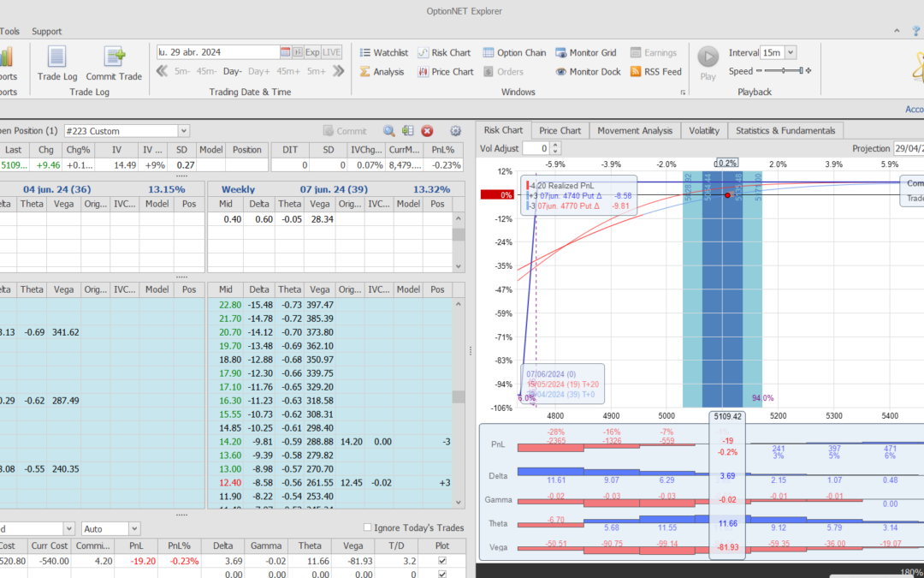Uncheck Plot for the first trade row

tap(441, 561)
